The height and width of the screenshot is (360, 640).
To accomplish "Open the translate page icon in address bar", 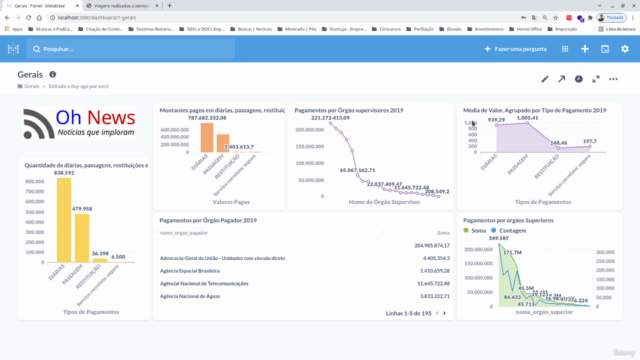I will pyautogui.click(x=534, y=18).
